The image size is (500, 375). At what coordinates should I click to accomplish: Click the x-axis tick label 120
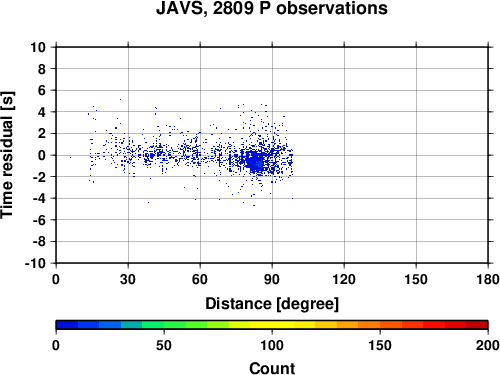click(x=344, y=279)
